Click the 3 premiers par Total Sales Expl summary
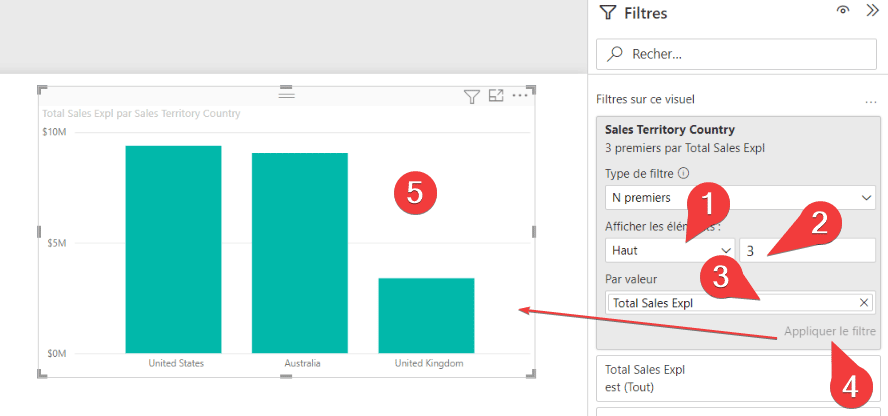Image resolution: width=888 pixels, height=416 pixels. [685, 148]
